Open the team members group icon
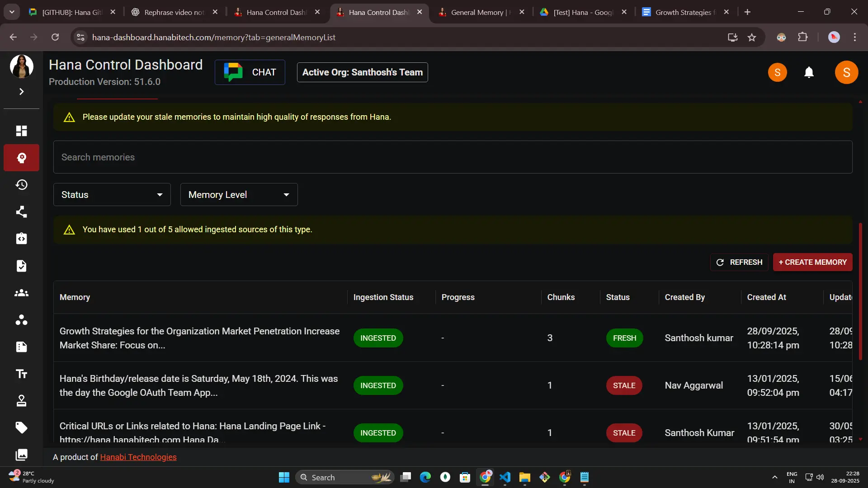 21,293
